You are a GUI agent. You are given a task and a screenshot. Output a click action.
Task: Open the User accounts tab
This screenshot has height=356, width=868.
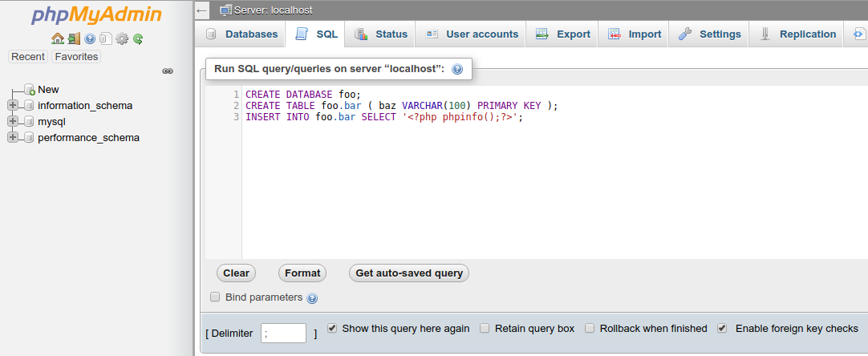472,34
